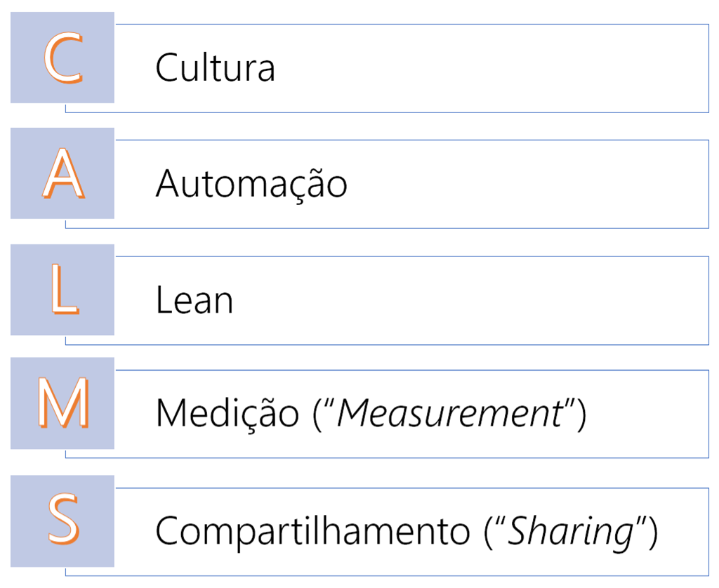Click blank space right of Measurement parenthesis

coord(646,414)
